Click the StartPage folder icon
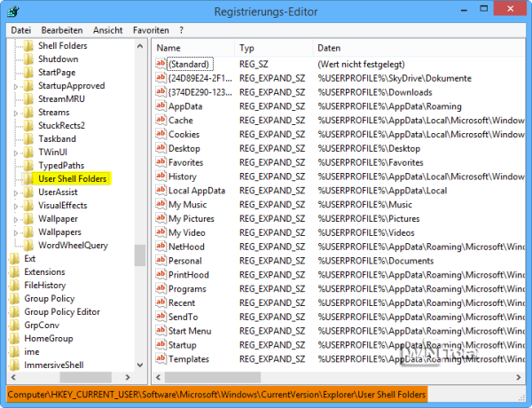532x408 pixels. 28,73
